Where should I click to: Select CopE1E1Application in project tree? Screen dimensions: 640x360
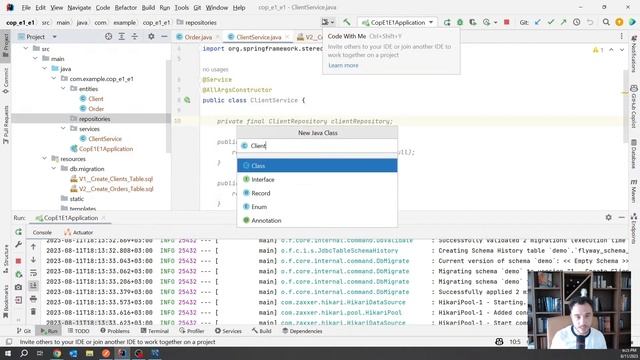pos(106,149)
